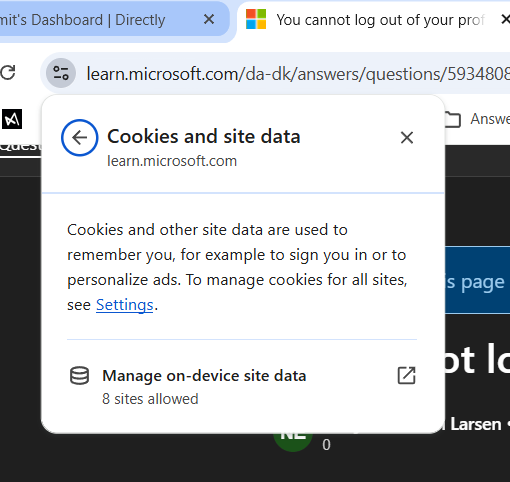Go back with the popup's arrow button

point(80,138)
